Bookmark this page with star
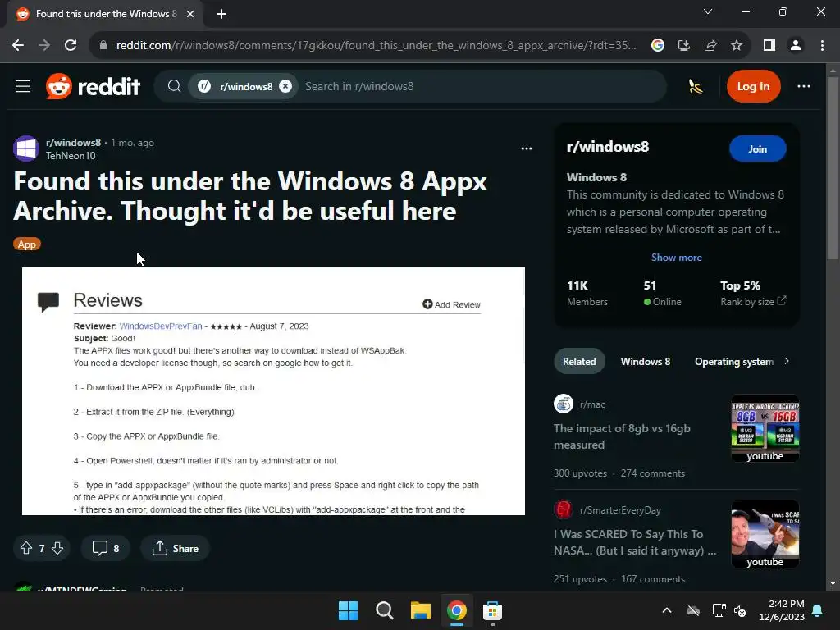 (x=737, y=46)
